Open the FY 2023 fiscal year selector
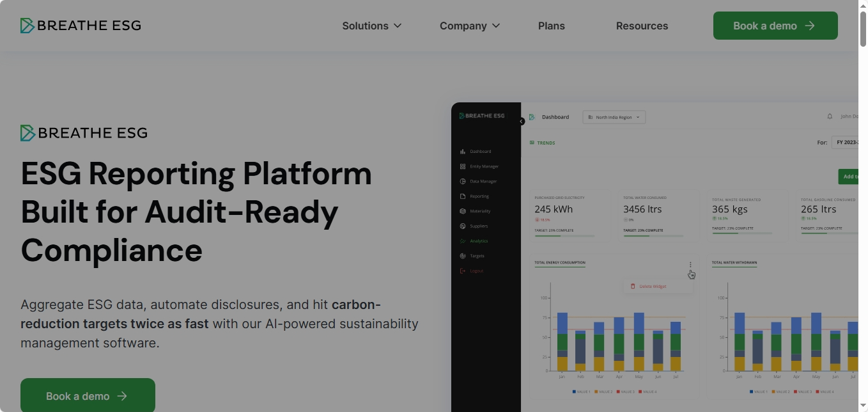This screenshot has height=412, width=868. click(x=847, y=142)
